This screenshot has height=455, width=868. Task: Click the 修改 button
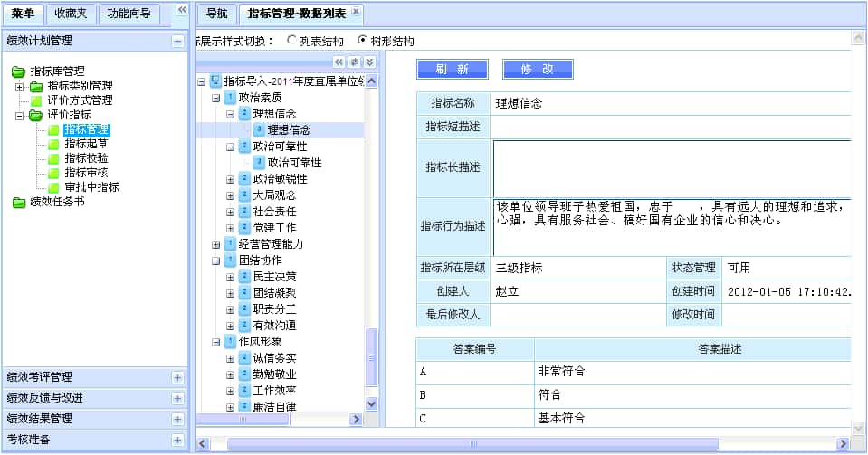point(537,69)
